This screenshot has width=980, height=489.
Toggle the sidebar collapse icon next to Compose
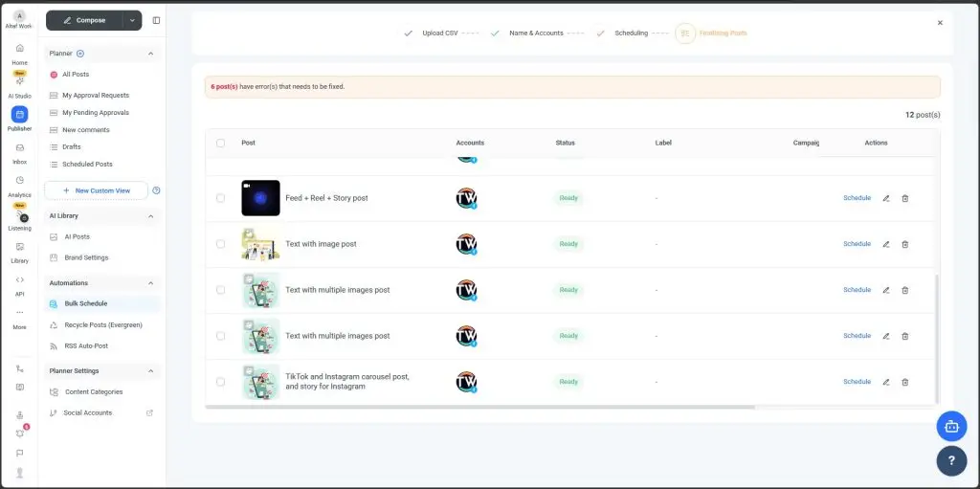tap(156, 21)
